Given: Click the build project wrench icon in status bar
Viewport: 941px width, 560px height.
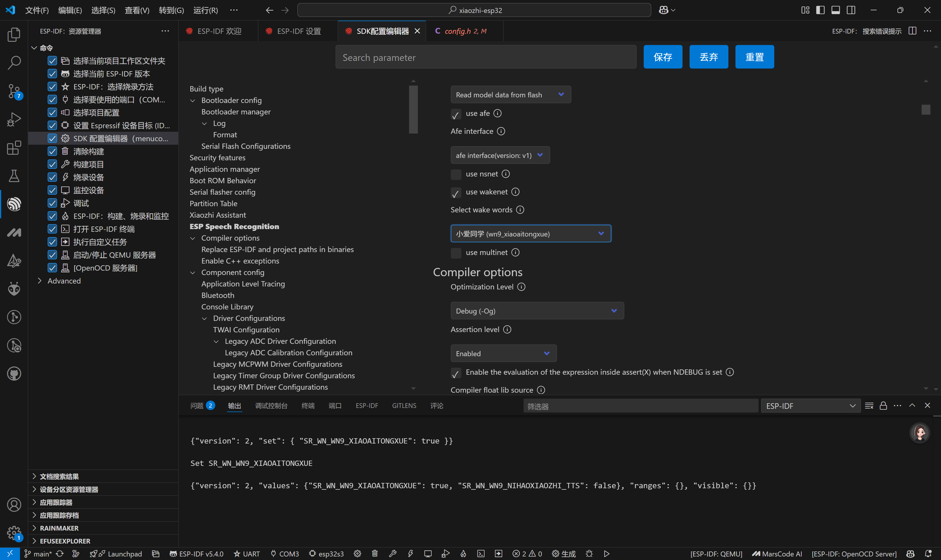Looking at the screenshot, I should click(392, 554).
